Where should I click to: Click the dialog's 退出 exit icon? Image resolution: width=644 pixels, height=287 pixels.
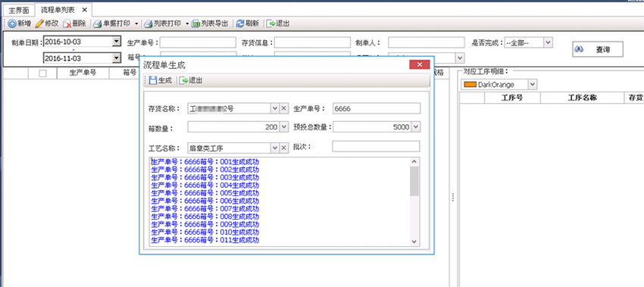click(183, 80)
